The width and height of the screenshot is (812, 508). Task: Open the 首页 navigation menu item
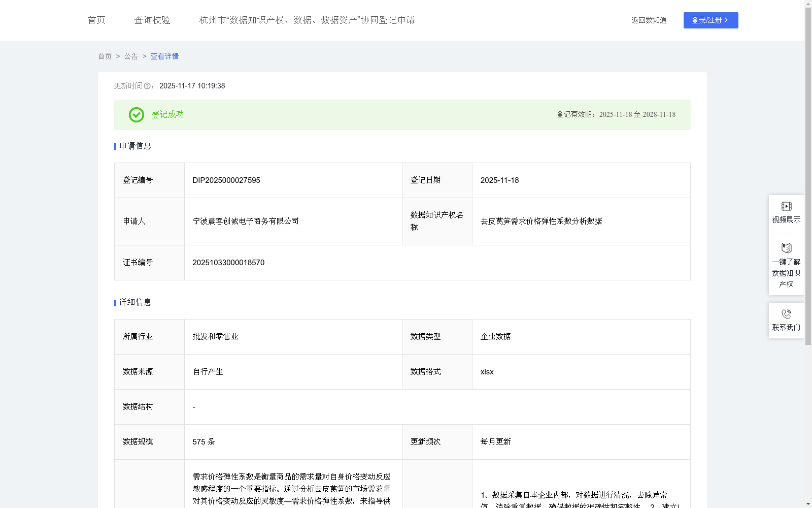(96, 20)
